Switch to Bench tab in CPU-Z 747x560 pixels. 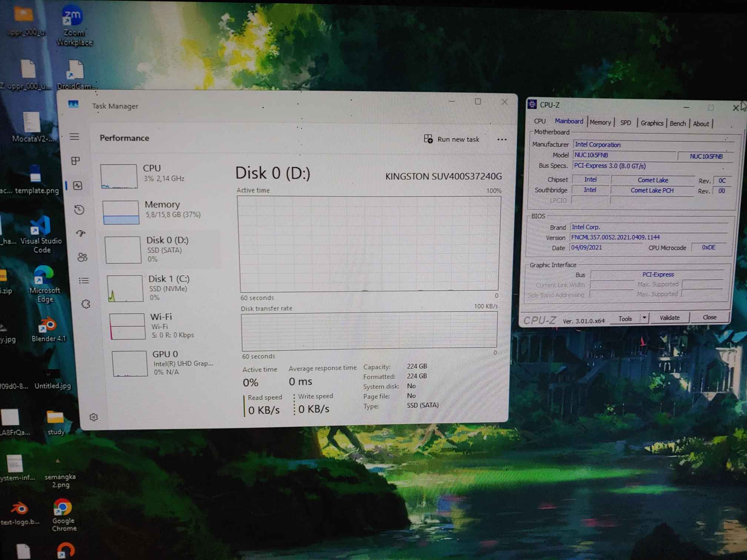678,123
